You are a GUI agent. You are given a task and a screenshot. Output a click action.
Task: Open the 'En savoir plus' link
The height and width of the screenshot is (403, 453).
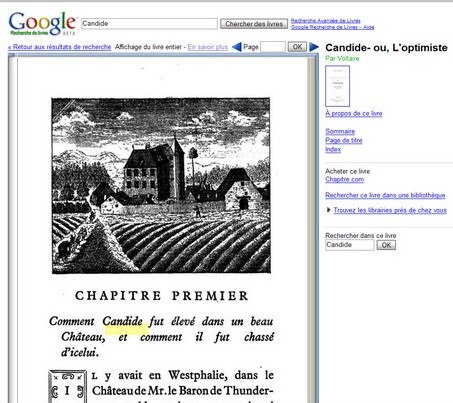click(x=207, y=47)
